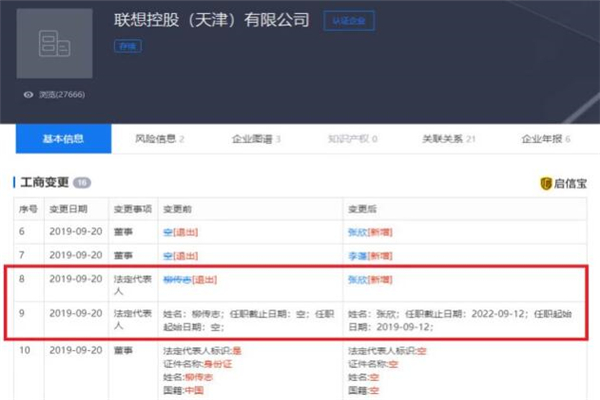This screenshot has height=400, width=600.
Task: Click company name 联想控股（天津）有限公司
Action: point(212,20)
